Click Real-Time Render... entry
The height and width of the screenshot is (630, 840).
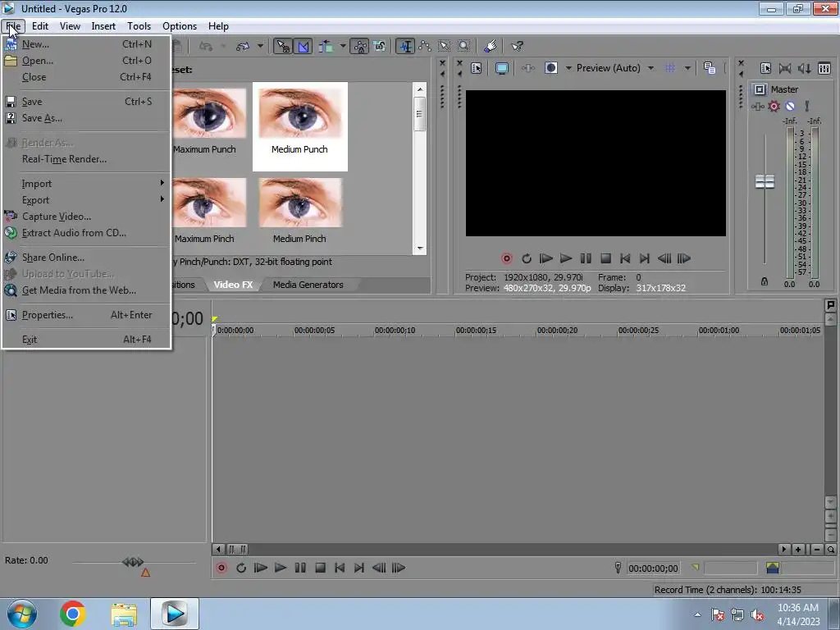[85, 159]
